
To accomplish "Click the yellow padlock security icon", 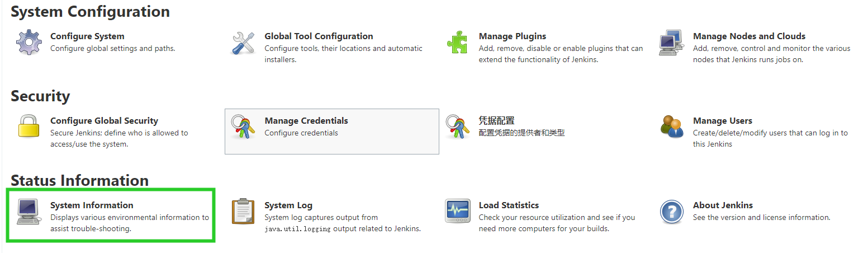I will (29, 127).
